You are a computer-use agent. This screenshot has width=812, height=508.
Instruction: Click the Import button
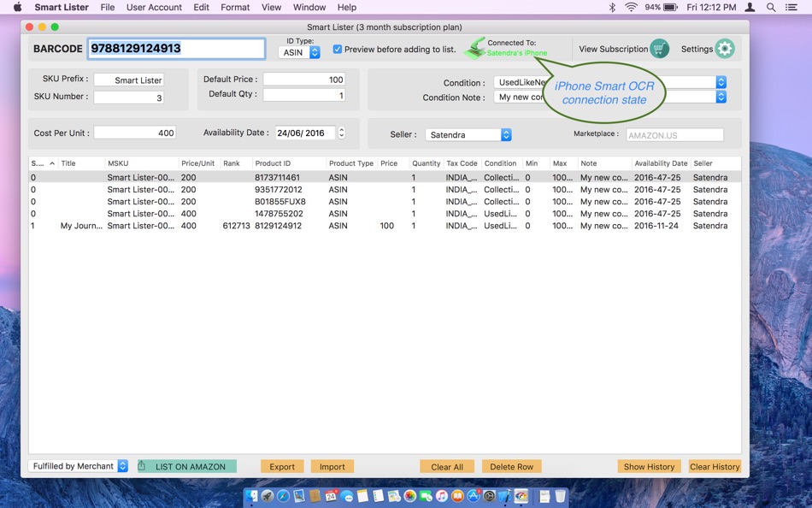(x=332, y=467)
